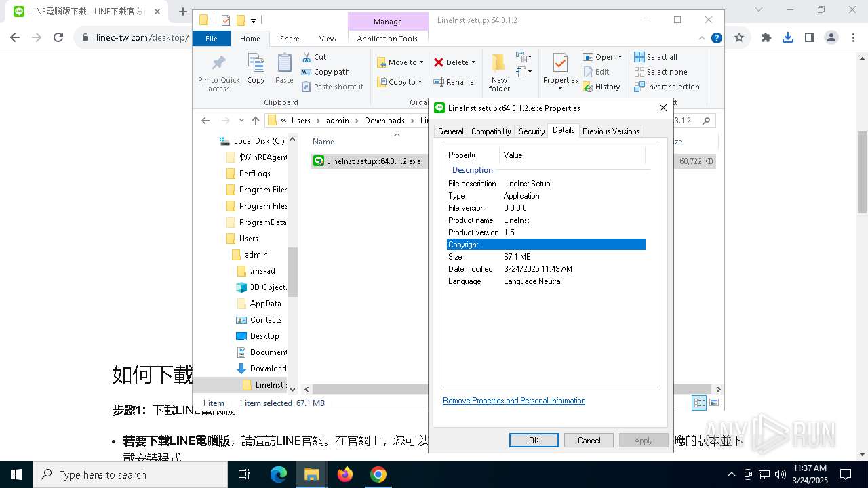Screen dimensions: 868x488
Task: Click the Cut scissors command
Action: tap(314, 57)
